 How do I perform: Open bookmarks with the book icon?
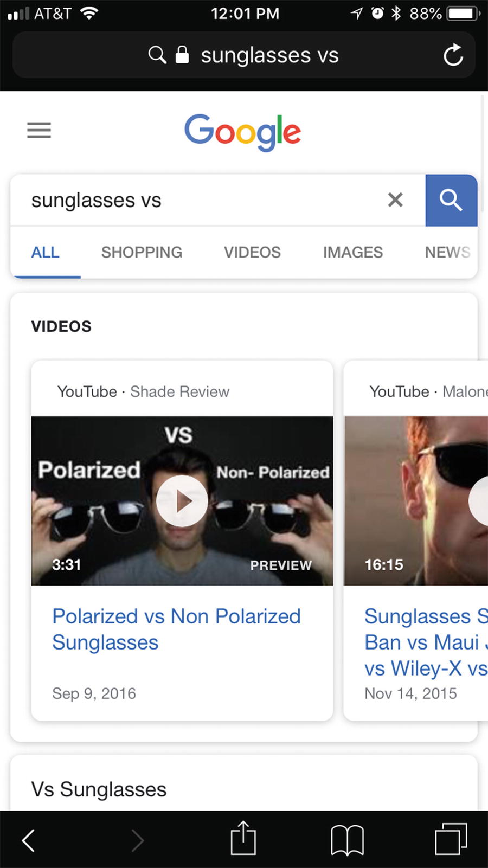click(x=347, y=840)
